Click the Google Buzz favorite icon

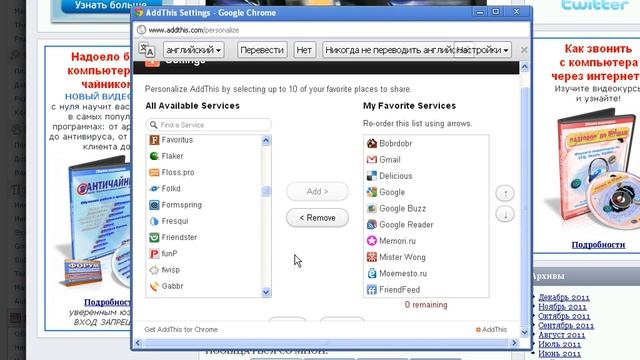371,208
